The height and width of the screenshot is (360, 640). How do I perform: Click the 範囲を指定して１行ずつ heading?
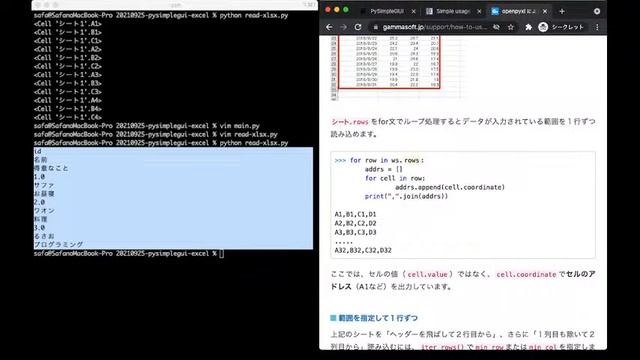coord(378,318)
